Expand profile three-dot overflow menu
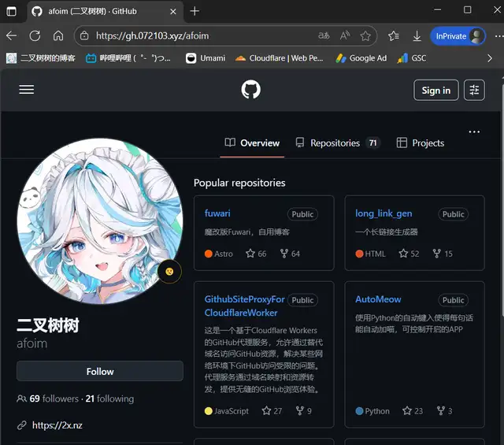This screenshot has width=504, height=445. pos(474,132)
